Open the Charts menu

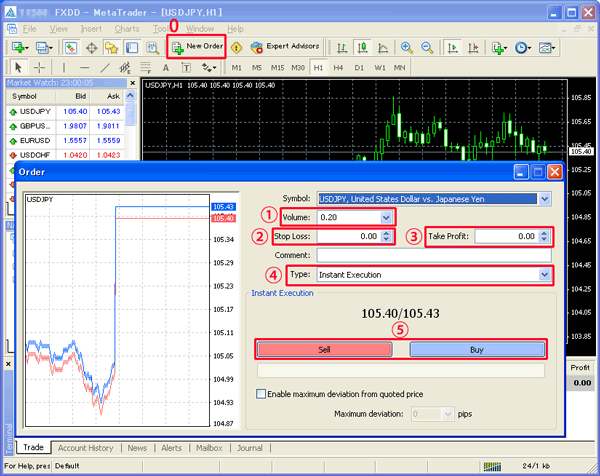(x=127, y=29)
